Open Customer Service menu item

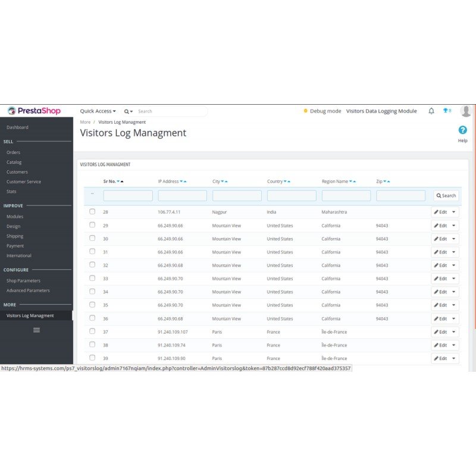pyautogui.click(x=24, y=181)
